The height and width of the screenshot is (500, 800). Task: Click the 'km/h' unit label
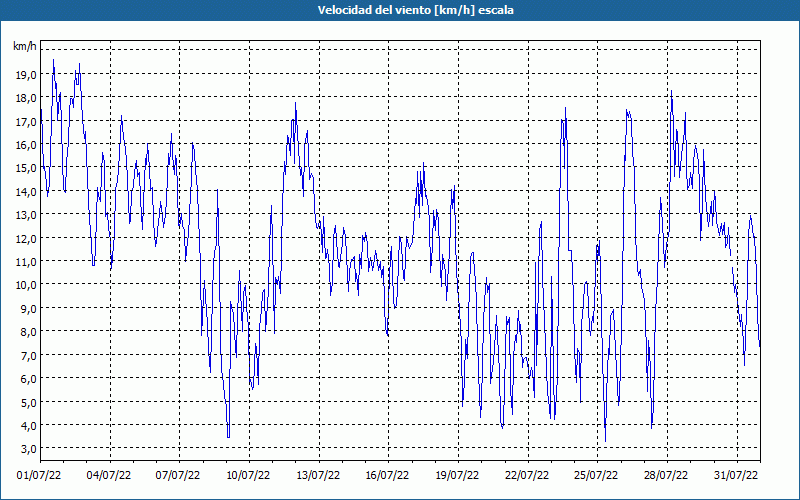(25, 47)
